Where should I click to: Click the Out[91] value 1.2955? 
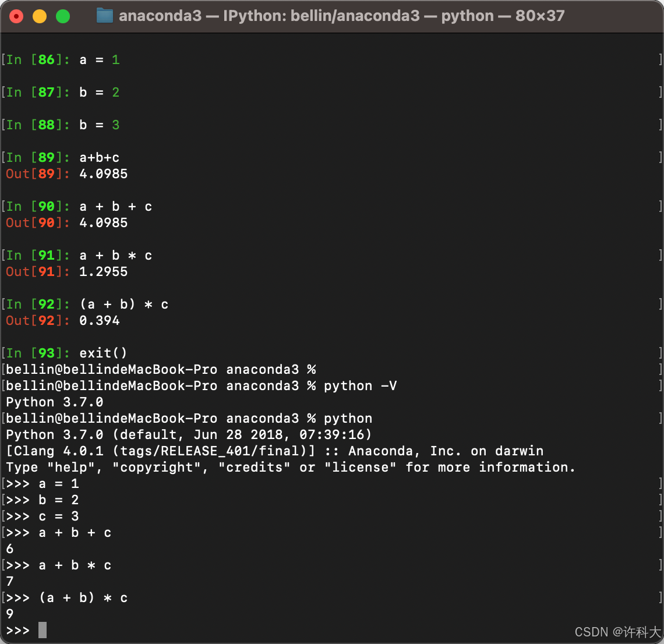pyautogui.click(x=103, y=272)
